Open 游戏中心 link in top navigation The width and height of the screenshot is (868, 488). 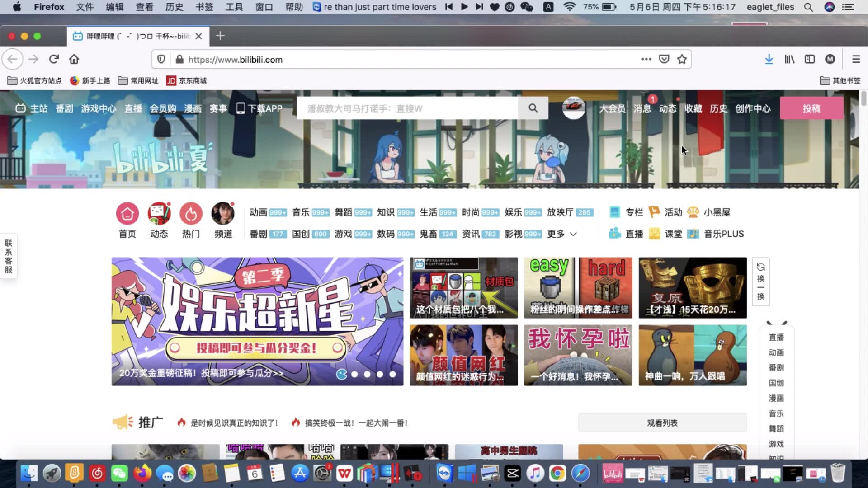point(99,108)
